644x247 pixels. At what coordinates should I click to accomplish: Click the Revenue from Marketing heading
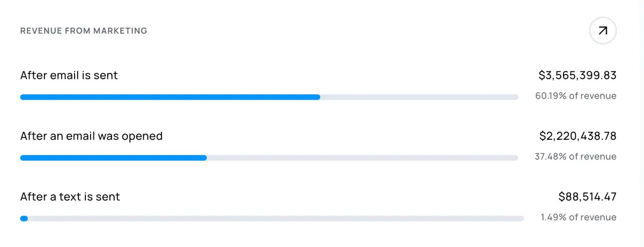pos(84,31)
